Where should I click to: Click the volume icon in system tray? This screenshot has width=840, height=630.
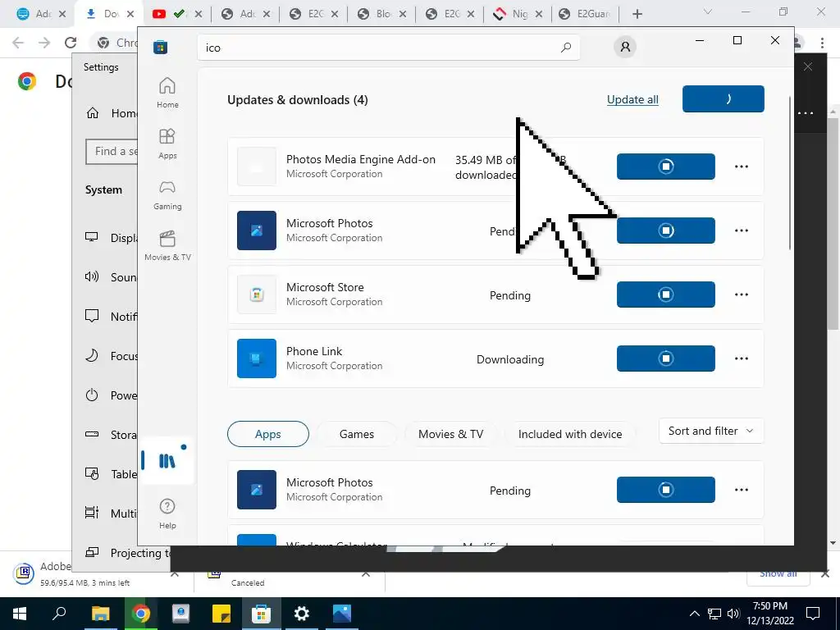733,614
